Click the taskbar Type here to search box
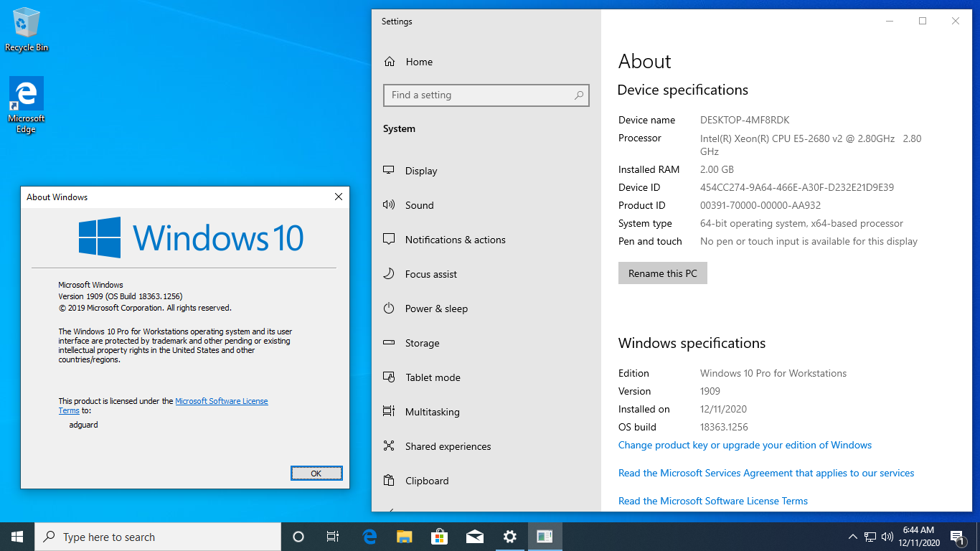The height and width of the screenshot is (551, 980). click(158, 537)
